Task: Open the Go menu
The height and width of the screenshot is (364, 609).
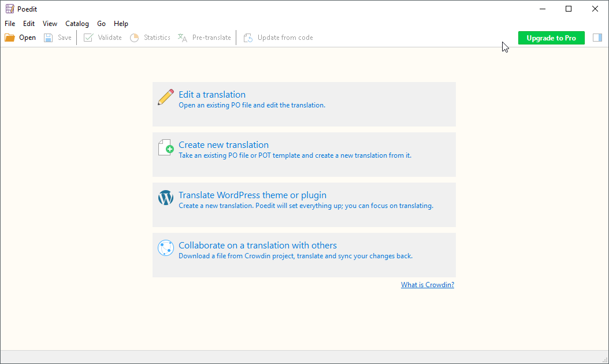Action: 101,24
